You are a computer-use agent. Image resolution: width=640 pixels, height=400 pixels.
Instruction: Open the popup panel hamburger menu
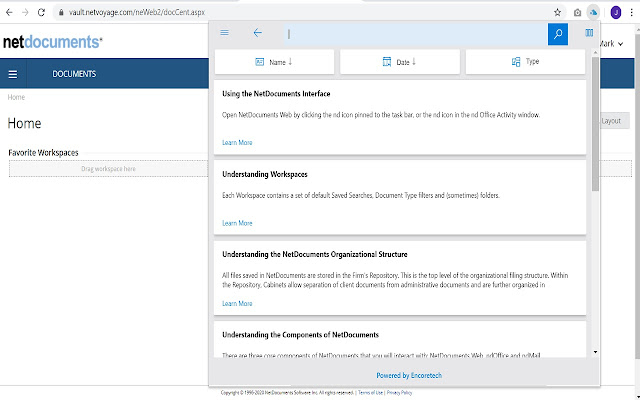(x=224, y=33)
